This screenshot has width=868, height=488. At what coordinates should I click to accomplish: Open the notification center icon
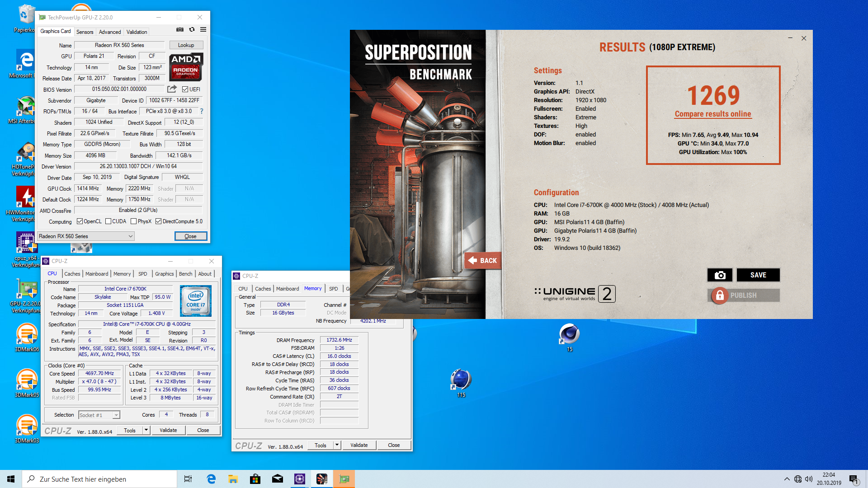pyautogui.click(x=854, y=479)
